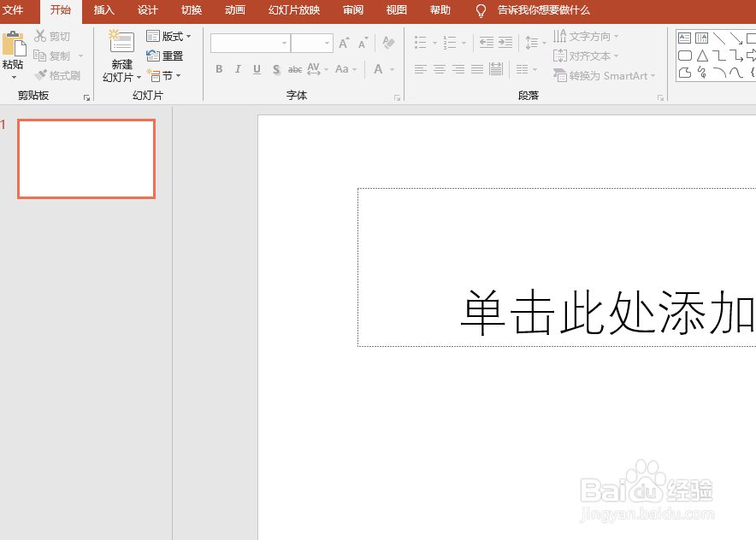Click the lightbulb Tell Me icon

tap(481, 10)
